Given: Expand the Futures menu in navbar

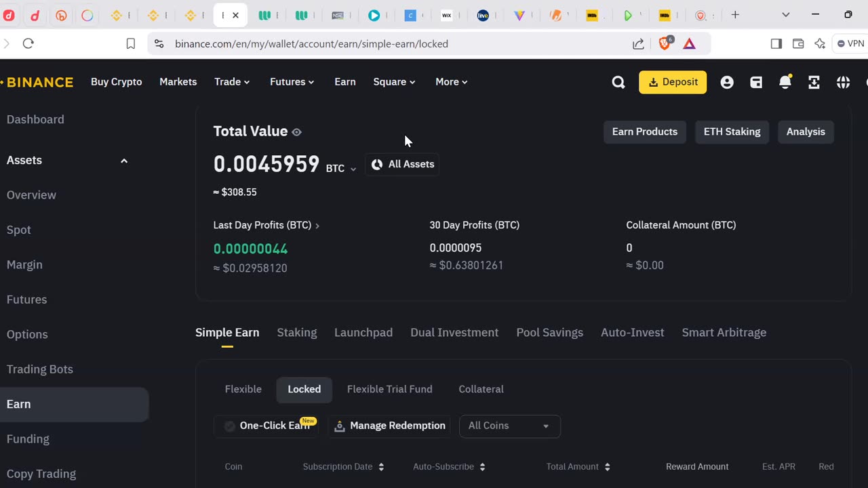Looking at the screenshot, I should coord(292,82).
